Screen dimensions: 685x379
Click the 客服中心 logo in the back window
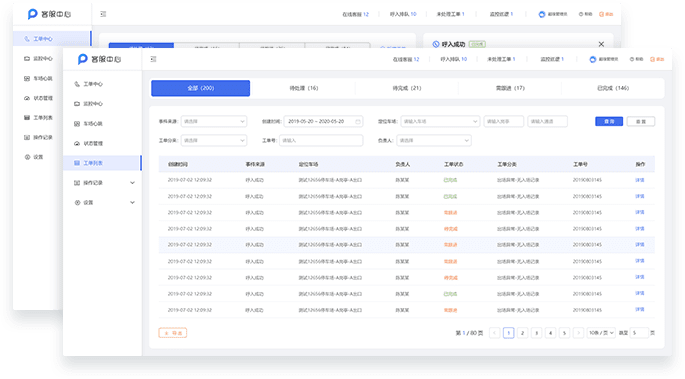tap(49, 14)
